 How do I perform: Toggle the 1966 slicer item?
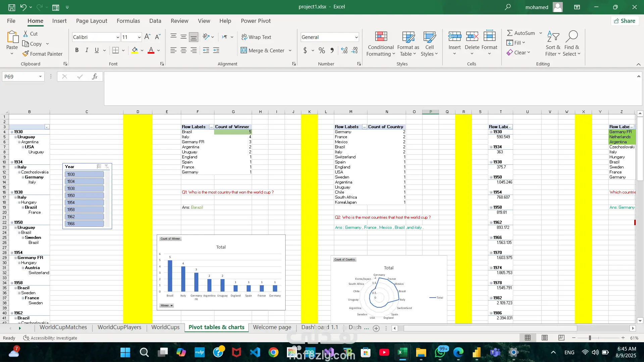coord(84,224)
